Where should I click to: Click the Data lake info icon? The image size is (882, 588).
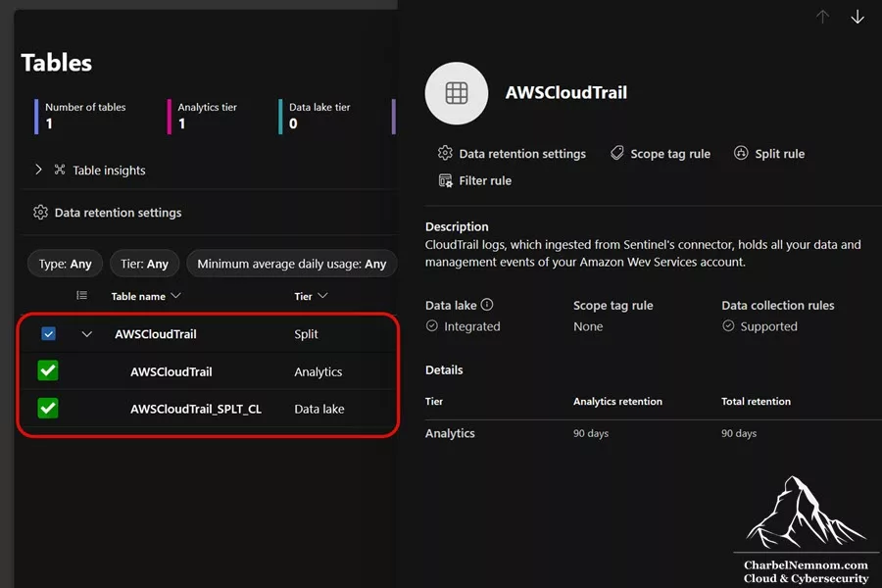[487, 305]
